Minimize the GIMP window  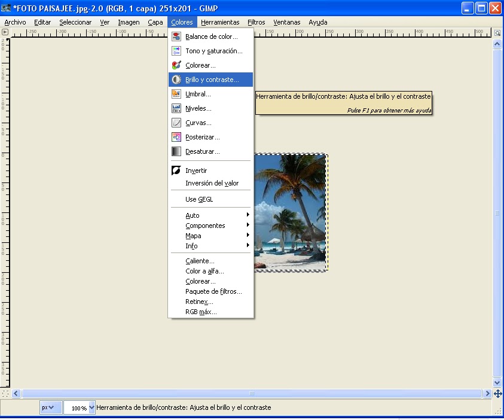[x=467, y=8]
